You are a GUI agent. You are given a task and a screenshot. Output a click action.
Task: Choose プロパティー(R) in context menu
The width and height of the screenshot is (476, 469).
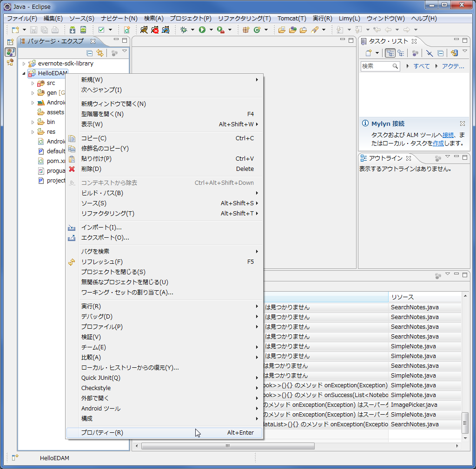tap(164, 433)
